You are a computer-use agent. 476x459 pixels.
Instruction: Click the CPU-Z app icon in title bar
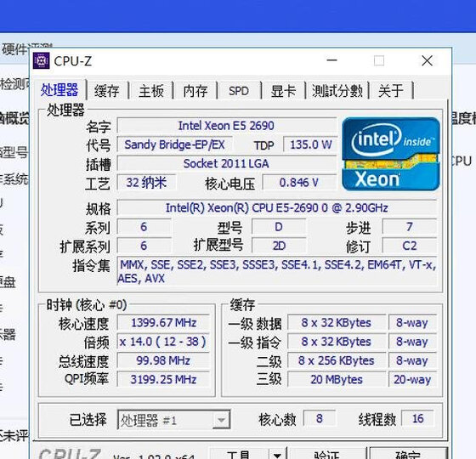(x=42, y=60)
